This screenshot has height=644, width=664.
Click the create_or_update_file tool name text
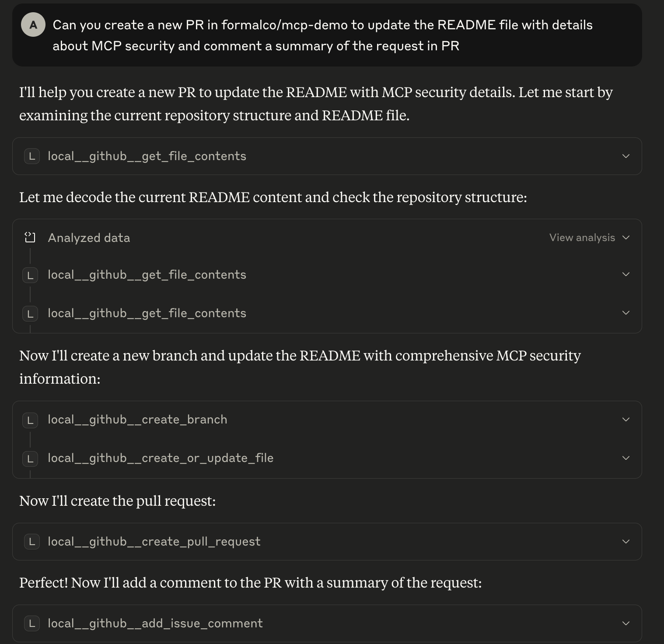point(160,458)
